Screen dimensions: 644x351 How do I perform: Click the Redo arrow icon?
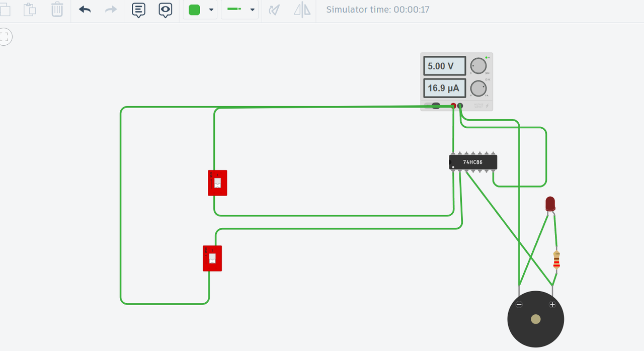[x=111, y=9]
